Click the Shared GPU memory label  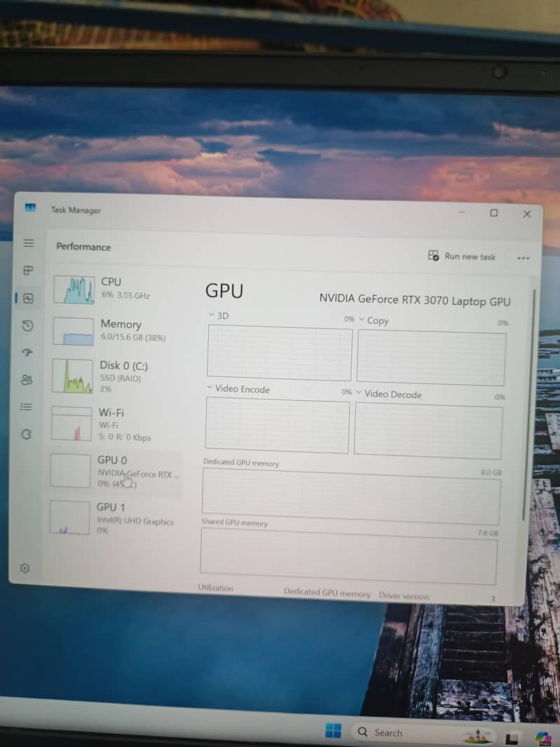click(x=235, y=522)
